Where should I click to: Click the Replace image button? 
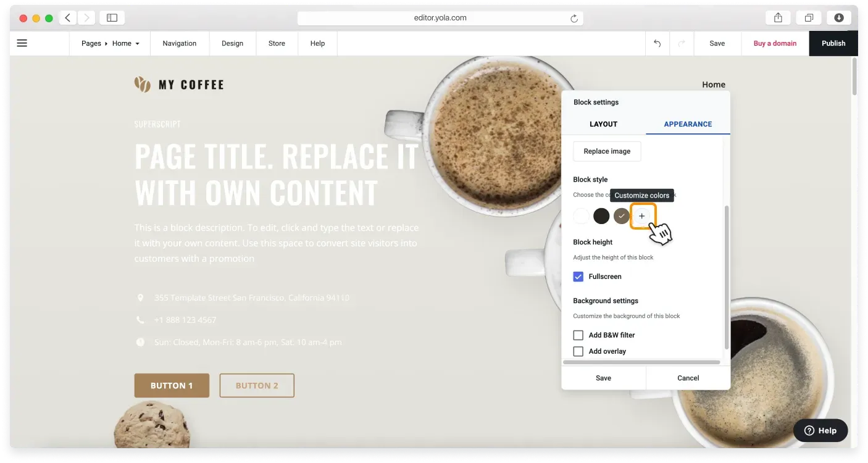click(x=607, y=151)
